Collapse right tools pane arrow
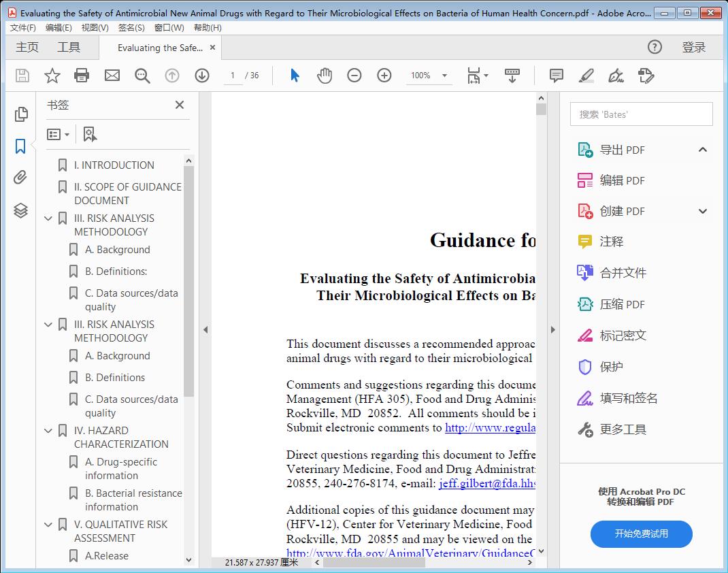Viewport: 728px width, 573px height. click(x=552, y=329)
